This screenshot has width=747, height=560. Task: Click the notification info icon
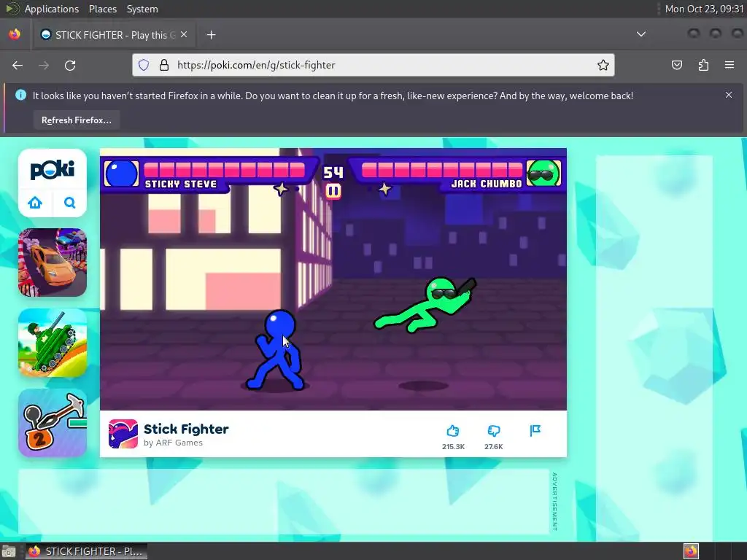pyautogui.click(x=20, y=95)
